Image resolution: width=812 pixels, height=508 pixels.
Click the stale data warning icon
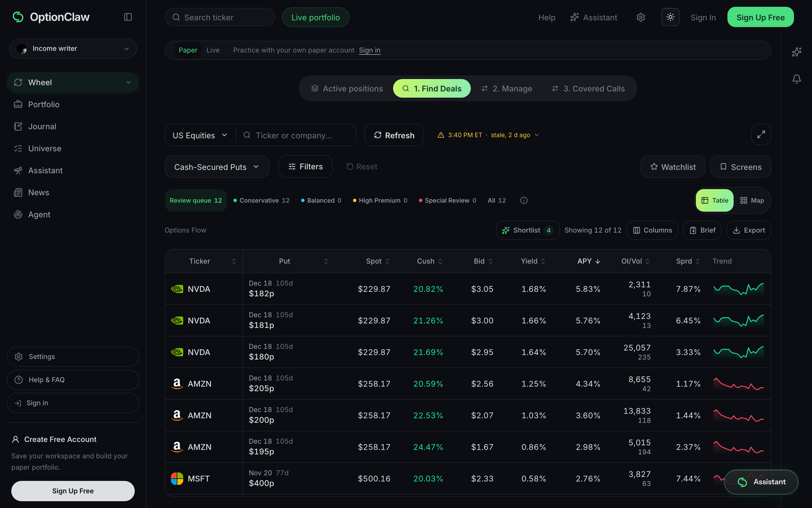point(441,135)
